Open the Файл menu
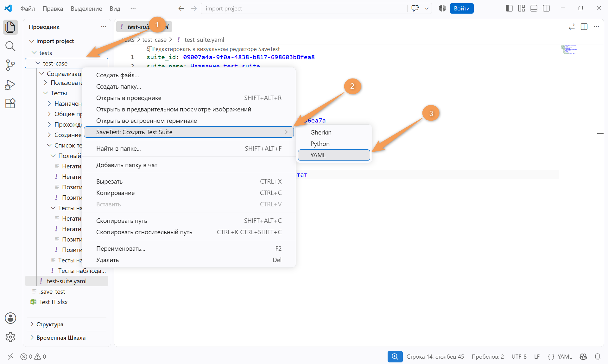The width and height of the screenshot is (608, 364). [x=28, y=9]
